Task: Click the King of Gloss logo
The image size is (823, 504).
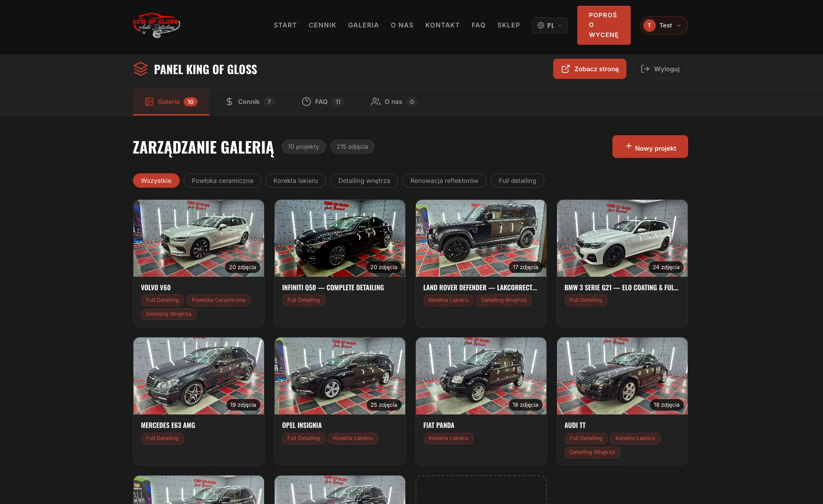Action: (x=156, y=25)
